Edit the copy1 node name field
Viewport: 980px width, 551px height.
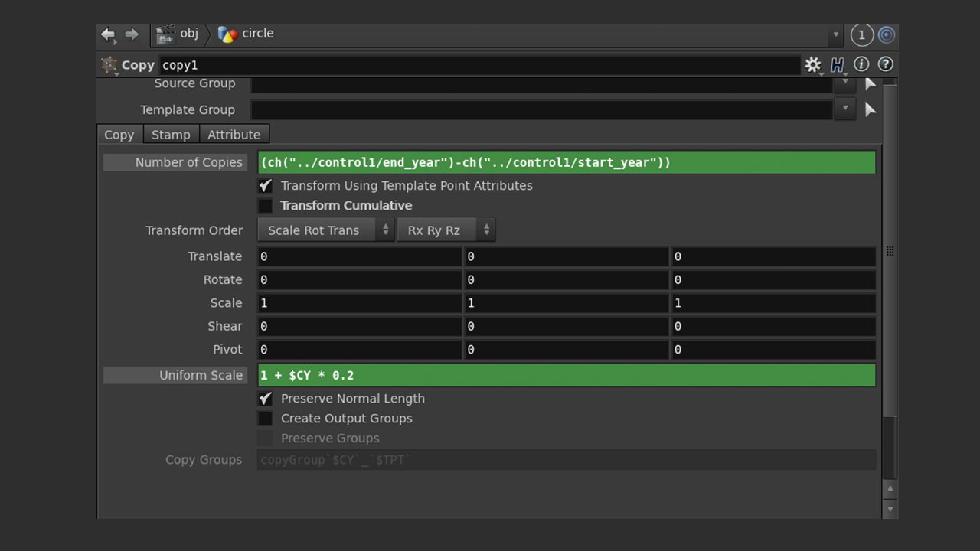click(x=479, y=65)
